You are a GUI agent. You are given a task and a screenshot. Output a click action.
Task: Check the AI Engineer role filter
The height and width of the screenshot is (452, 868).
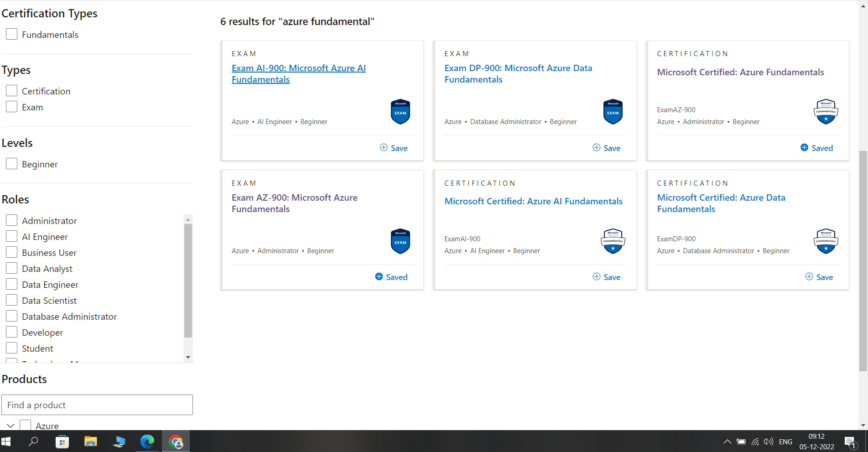(x=11, y=236)
